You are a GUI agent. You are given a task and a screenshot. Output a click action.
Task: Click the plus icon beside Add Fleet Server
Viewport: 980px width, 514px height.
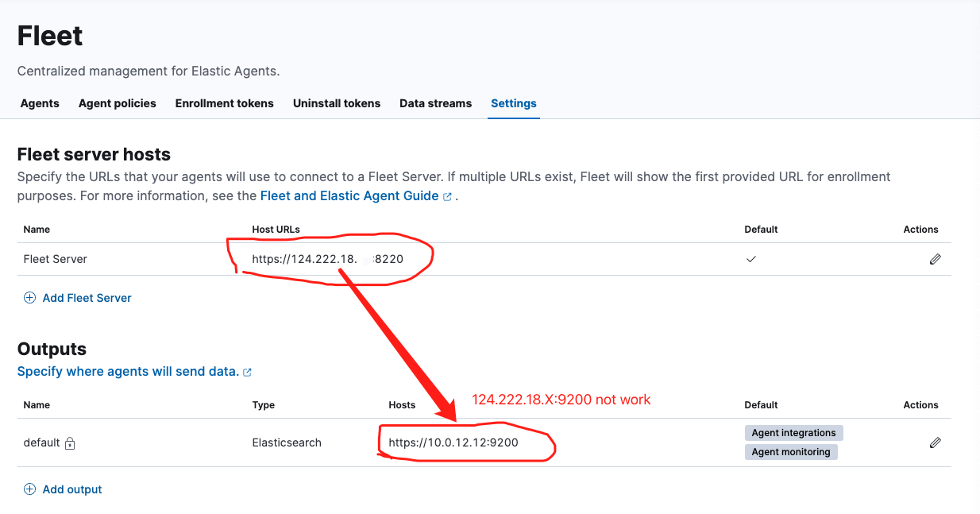(29, 298)
